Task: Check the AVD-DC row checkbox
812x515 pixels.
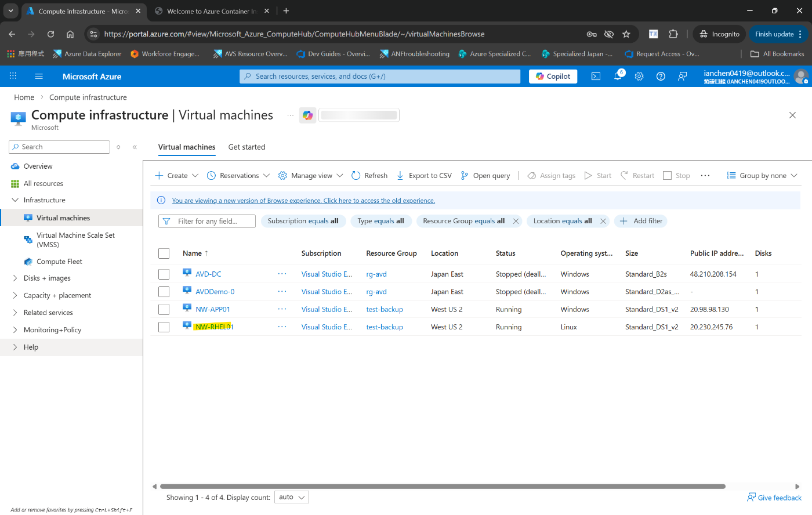Action: click(x=164, y=274)
